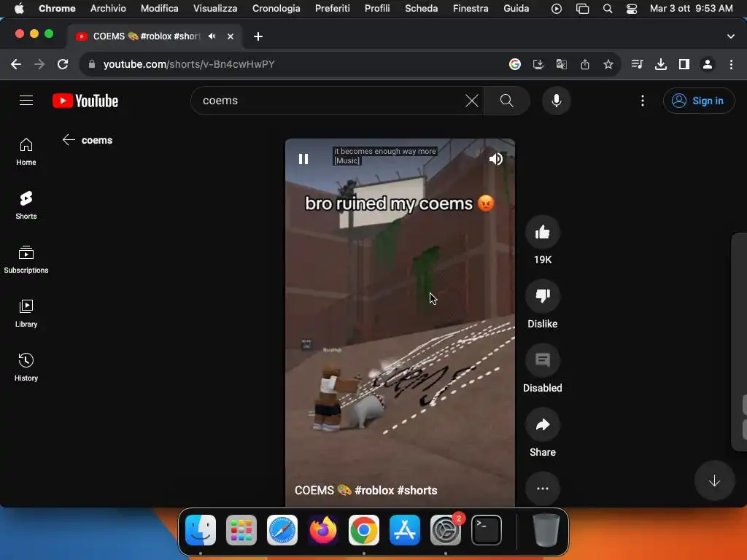This screenshot has height=560, width=747.
Task: Bookmark this tab with star
Action: pyautogui.click(x=608, y=64)
